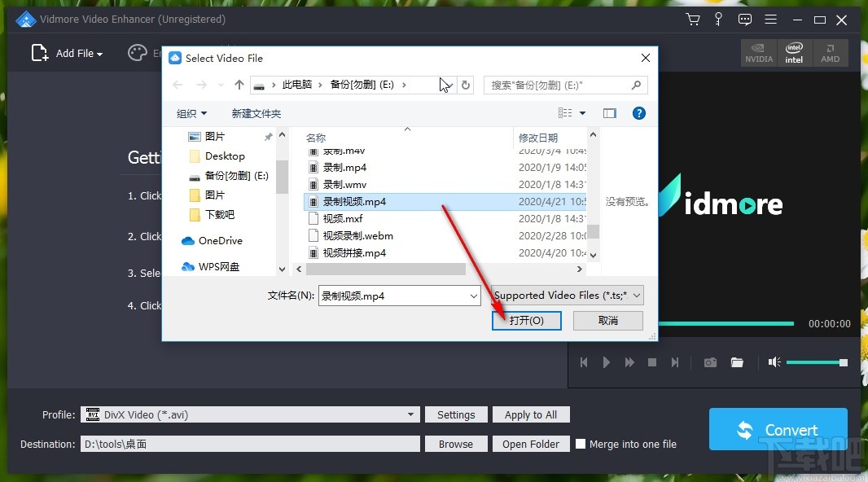
Task: Click the Destination path field
Action: tap(250, 444)
